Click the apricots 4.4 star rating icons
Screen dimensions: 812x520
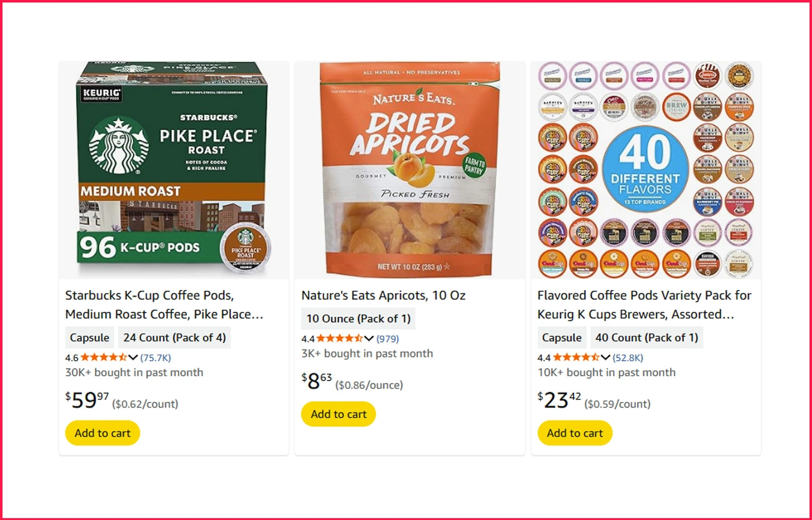click(x=340, y=339)
